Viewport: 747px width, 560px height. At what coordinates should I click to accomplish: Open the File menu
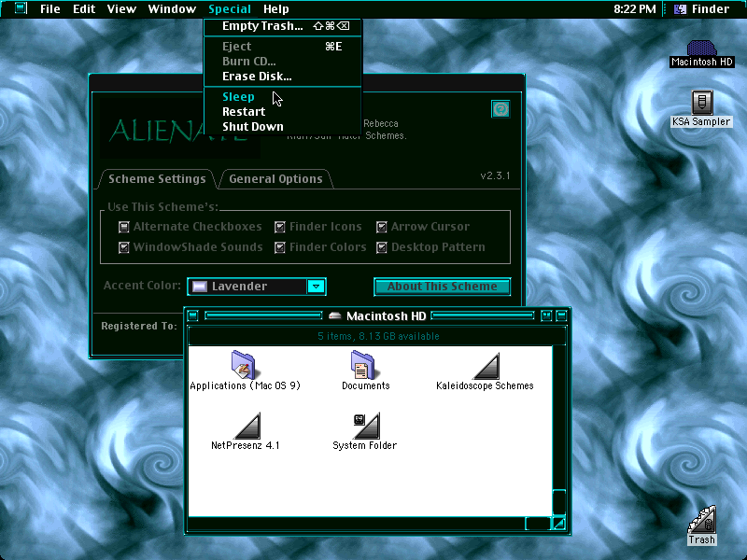[50, 9]
